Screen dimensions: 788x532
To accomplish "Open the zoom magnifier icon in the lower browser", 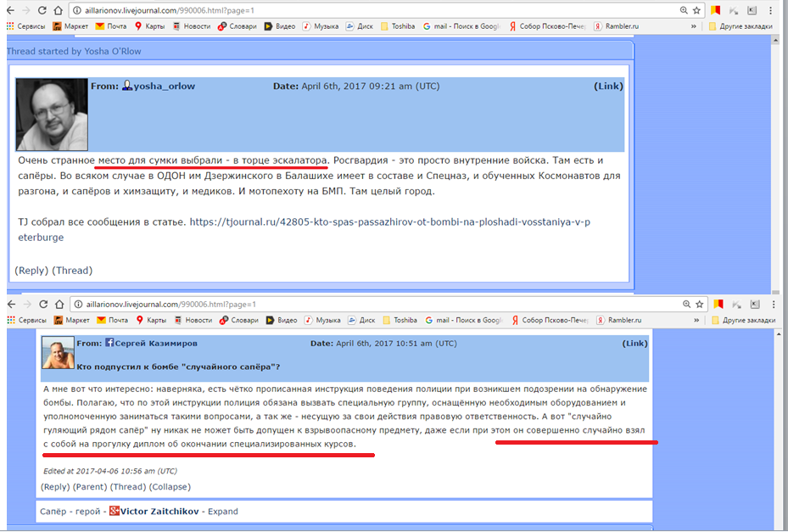I will coord(686,305).
